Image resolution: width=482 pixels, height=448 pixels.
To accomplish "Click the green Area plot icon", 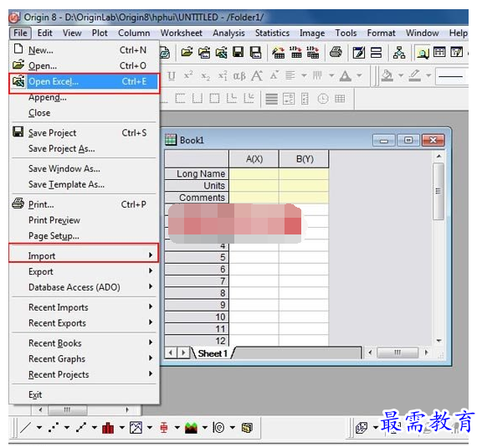I will coord(191,427).
